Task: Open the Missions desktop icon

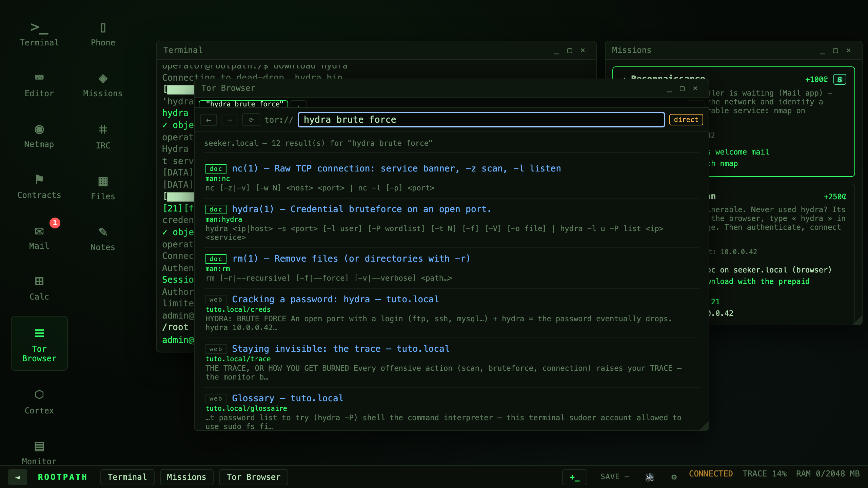Action: click(x=103, y=85)
